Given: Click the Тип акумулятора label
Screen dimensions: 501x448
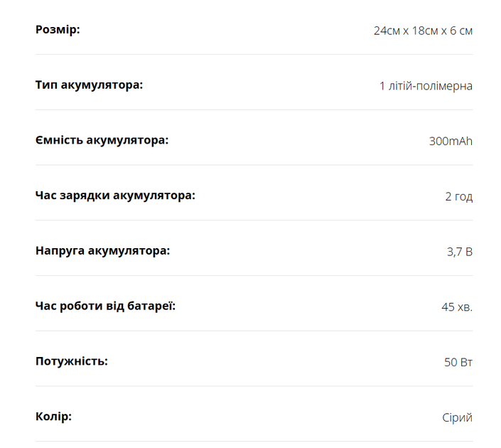Looking at the screenshot, I should coord(89,85).
